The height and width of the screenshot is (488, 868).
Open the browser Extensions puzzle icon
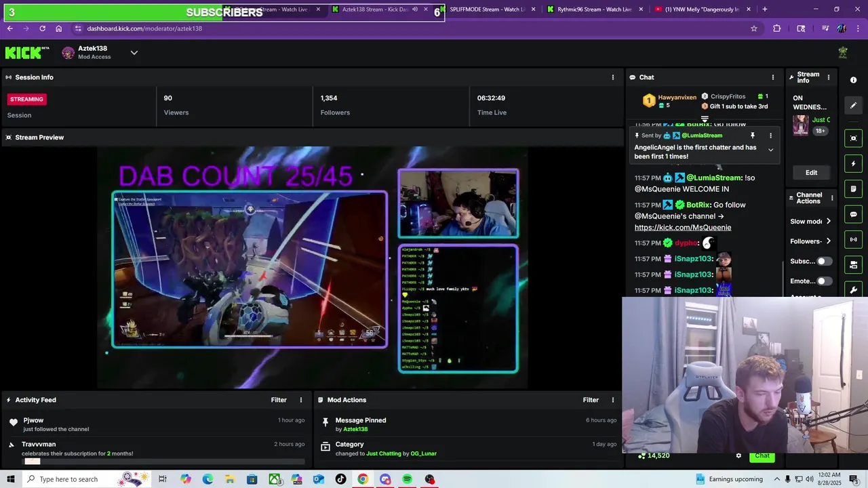(776, 28)
